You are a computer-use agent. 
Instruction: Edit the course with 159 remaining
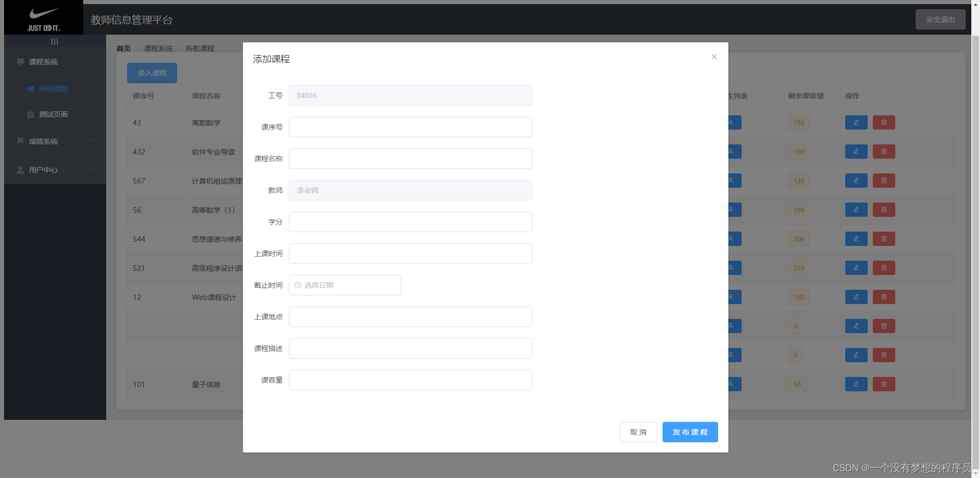click(x=856, y=152)
